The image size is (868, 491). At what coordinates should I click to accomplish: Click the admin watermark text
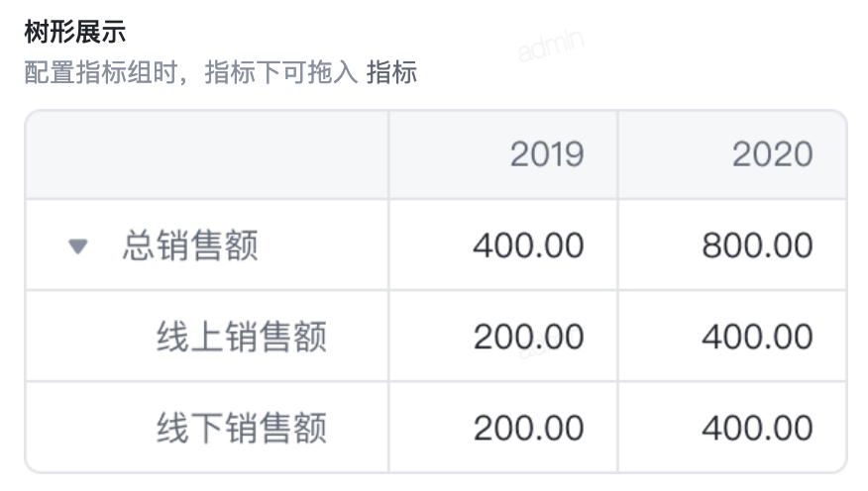[x=551, y=45]
